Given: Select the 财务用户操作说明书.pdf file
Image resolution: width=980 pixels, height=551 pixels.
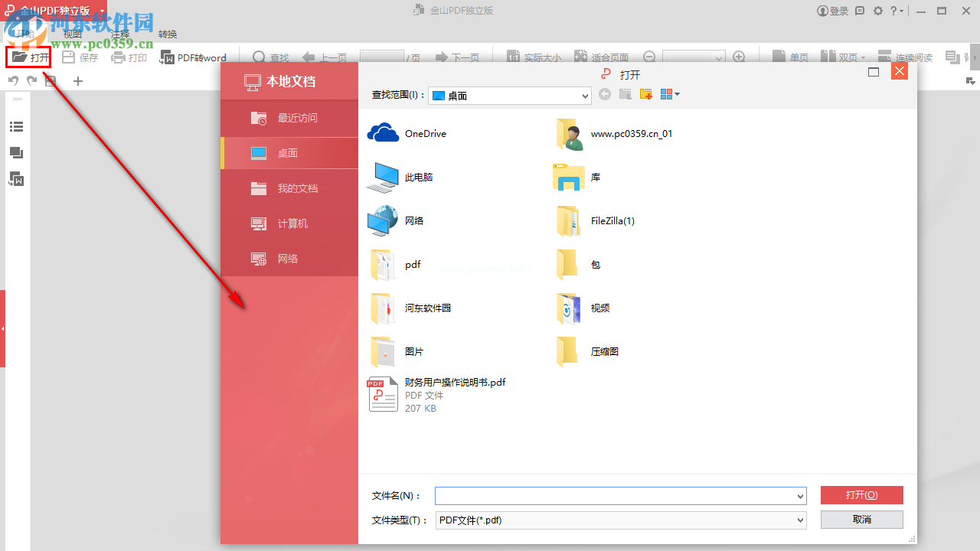Looking at the screenshot, I should (436, 395).
